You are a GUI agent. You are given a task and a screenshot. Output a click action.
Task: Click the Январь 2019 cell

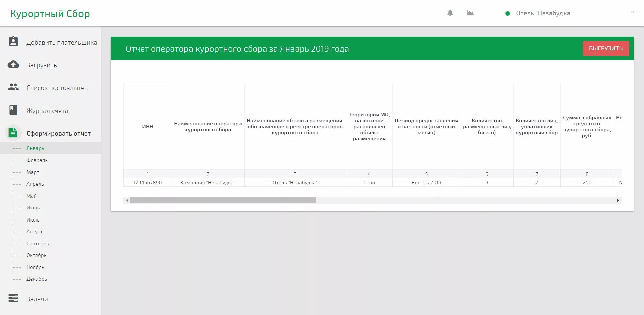426,182
